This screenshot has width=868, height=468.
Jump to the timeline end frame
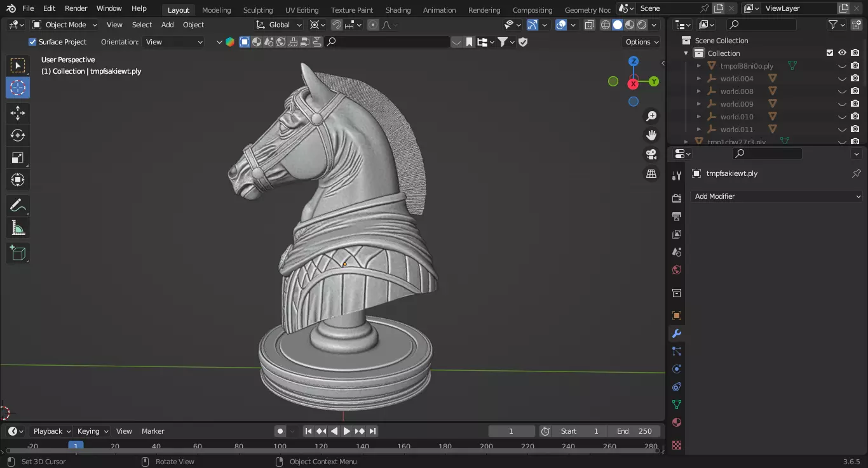tap(372, 431)
